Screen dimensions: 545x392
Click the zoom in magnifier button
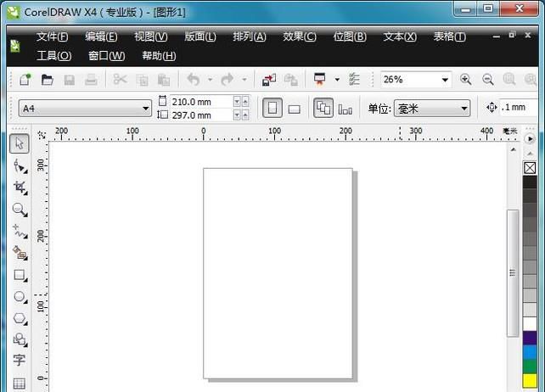(x=465, y=80)
